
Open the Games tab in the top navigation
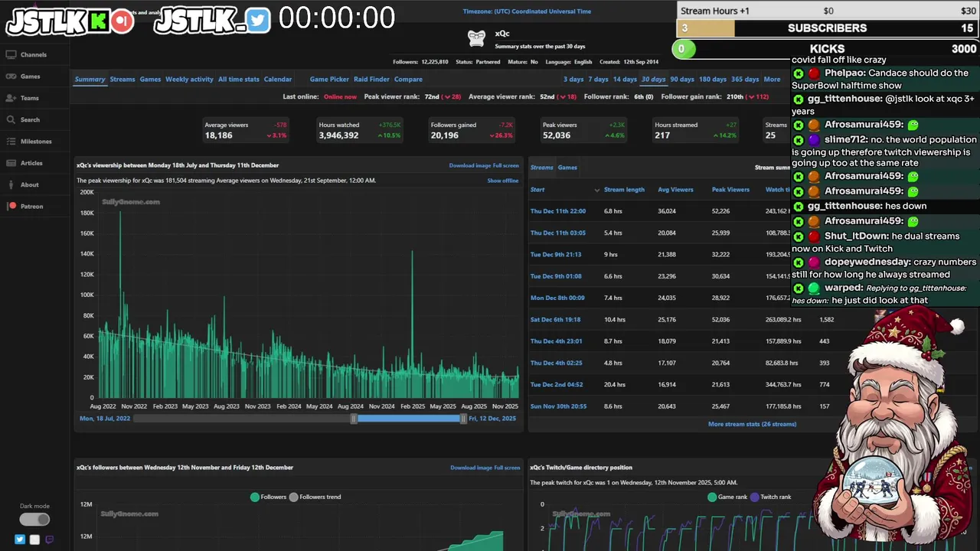pyautogui.click(x=150, y=80)
